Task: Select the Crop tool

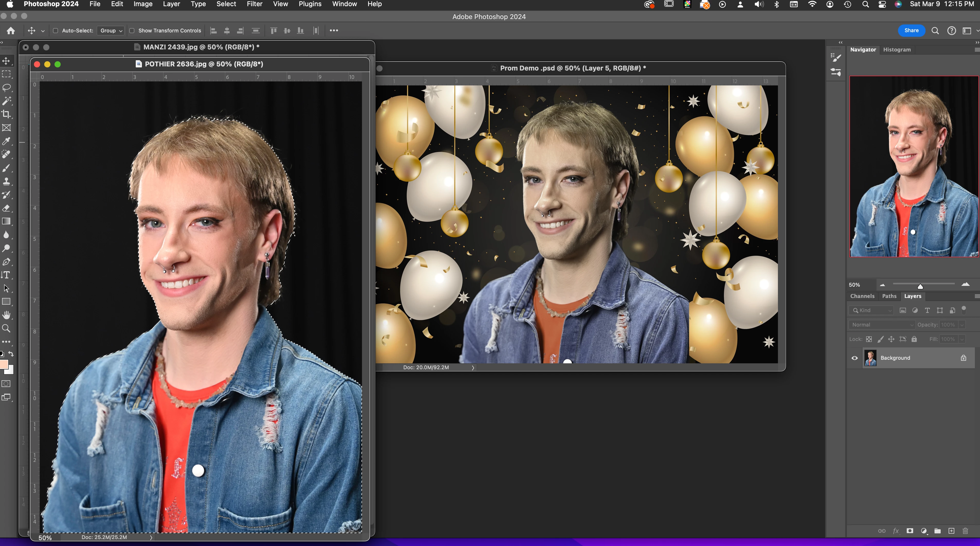Action: (x=6, y=114)
